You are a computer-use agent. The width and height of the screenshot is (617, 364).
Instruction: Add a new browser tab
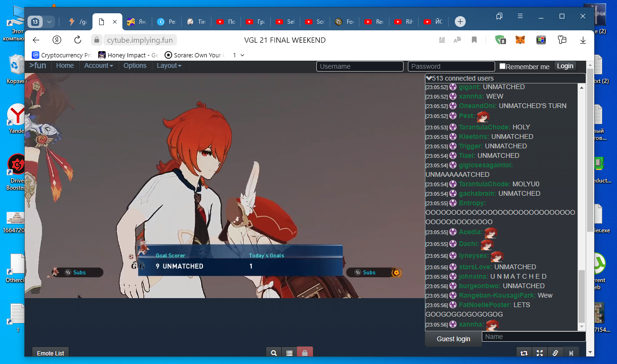pyautogui.click(x=460, y=22)
